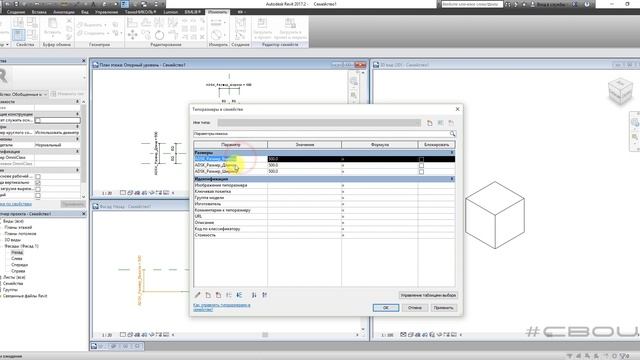640x360 pixels.
Task: Click the ViewCube in the 3D view
Action: (620, 91)
